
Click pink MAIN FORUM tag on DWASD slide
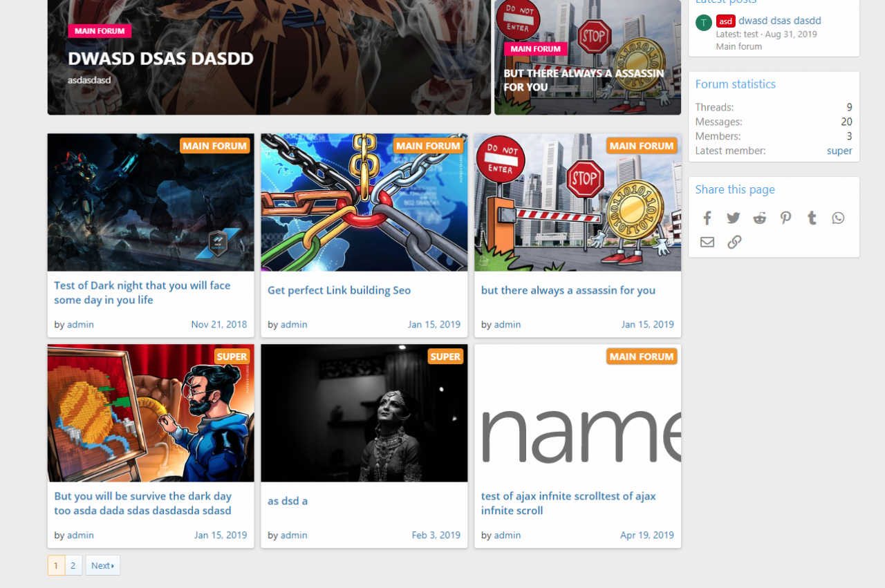[x=100, y=31]
